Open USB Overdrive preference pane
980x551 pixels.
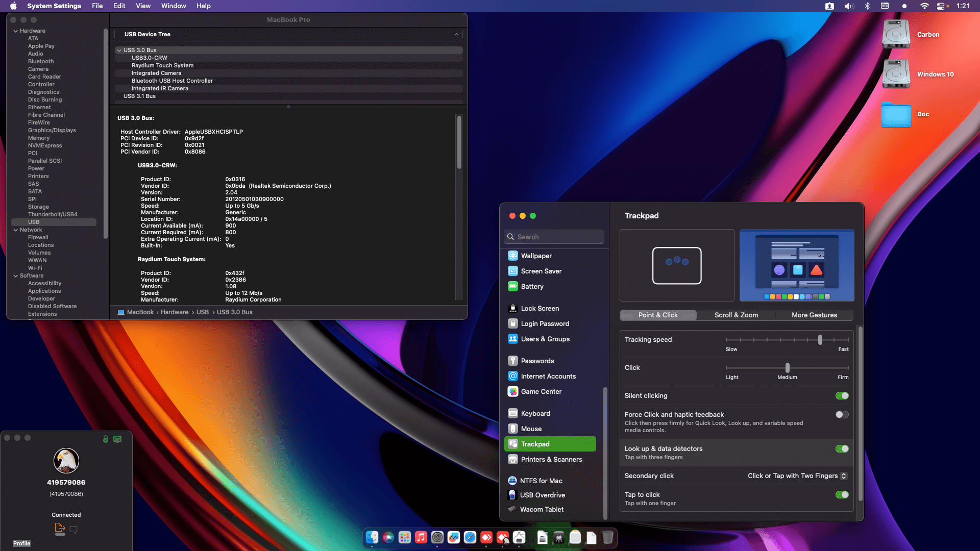pos(542,495)
